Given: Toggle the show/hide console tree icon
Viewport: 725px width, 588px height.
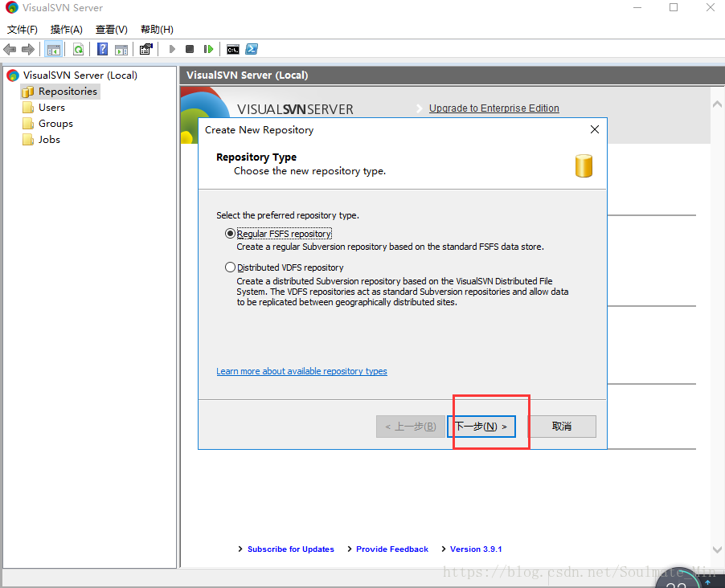Looking at the screenshot, I should [x=54, y=49].
